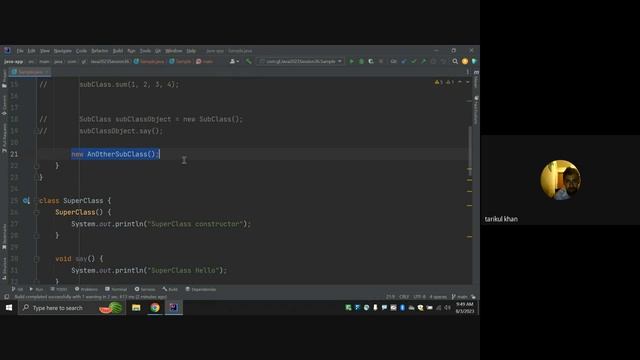Viewport: 640px width, 360px height.
Task: Click java-app project breadcrumb
Action: tap(13, 62)
